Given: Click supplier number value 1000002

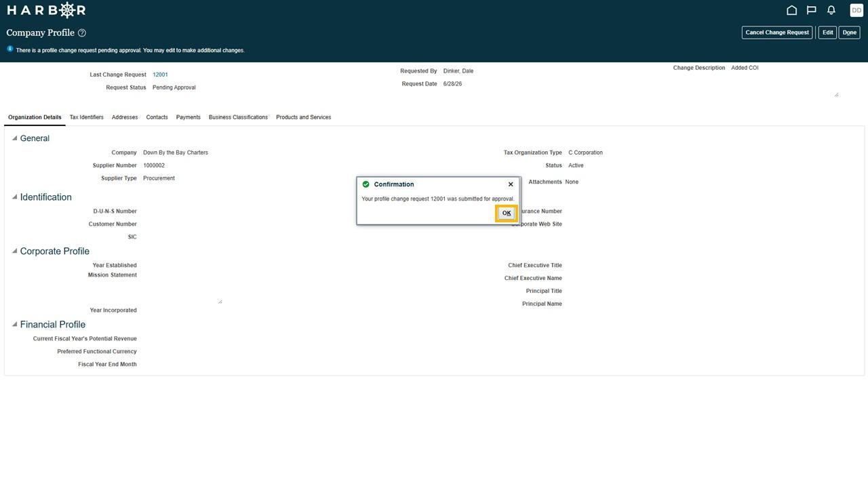Looking at the screenshot, I should click(x=154, y=165).
